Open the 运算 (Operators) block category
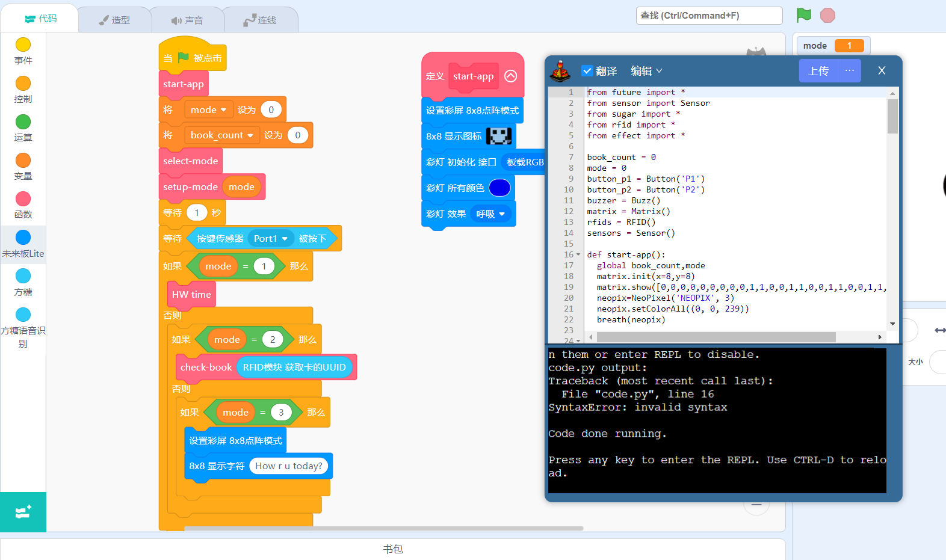Viewport: 946px width, 560px height. (x=23, y=128)
